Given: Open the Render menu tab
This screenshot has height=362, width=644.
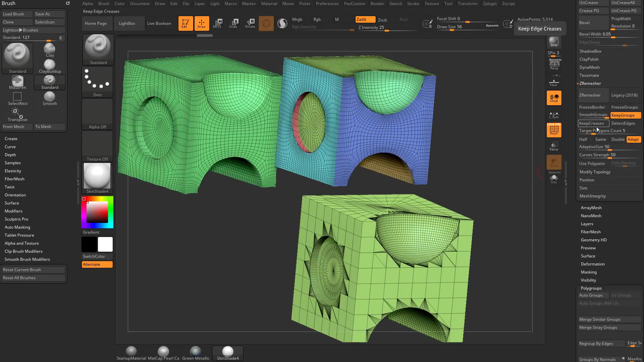Looking at the screenshot, I should click(377, 4).
